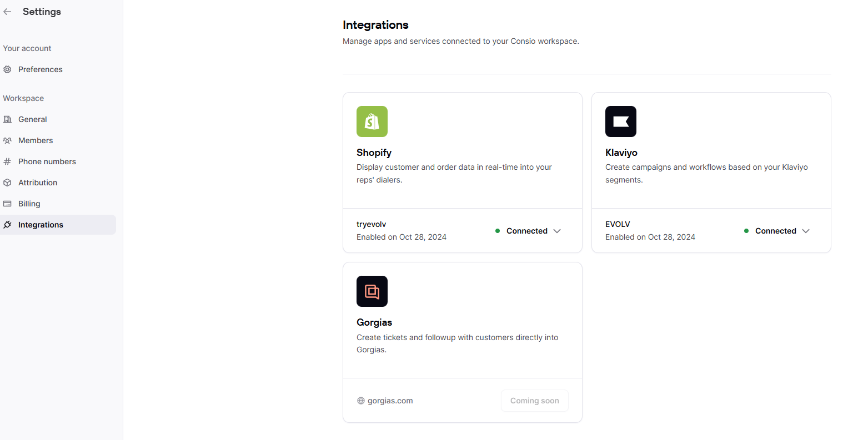Click the Klaviyo card title
868x440 pixels.
point(621,153)
